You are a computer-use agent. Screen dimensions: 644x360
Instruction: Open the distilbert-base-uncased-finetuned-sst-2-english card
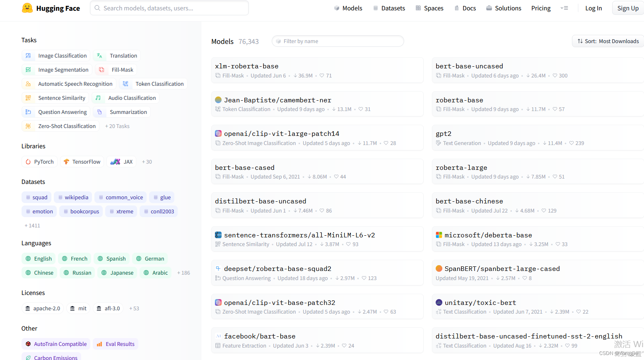(538, 340)
